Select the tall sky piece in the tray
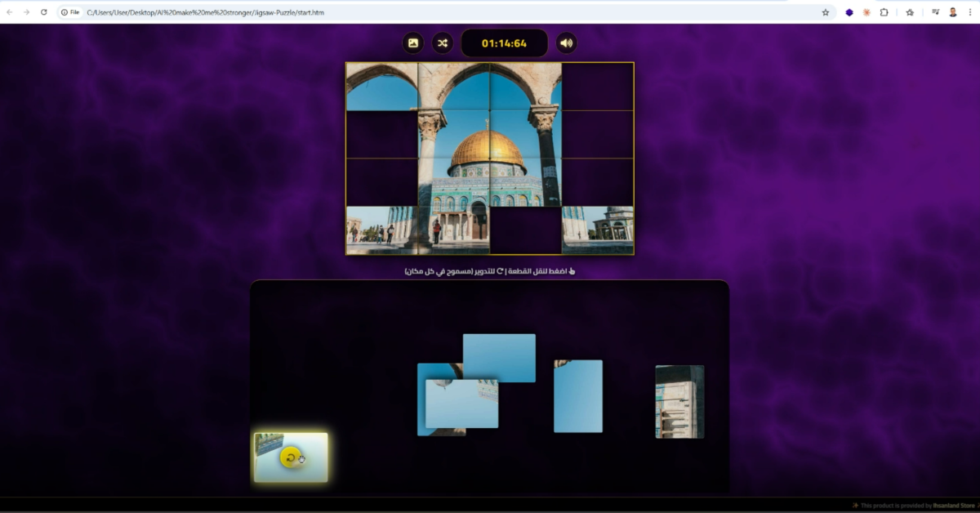 [578, 396]
